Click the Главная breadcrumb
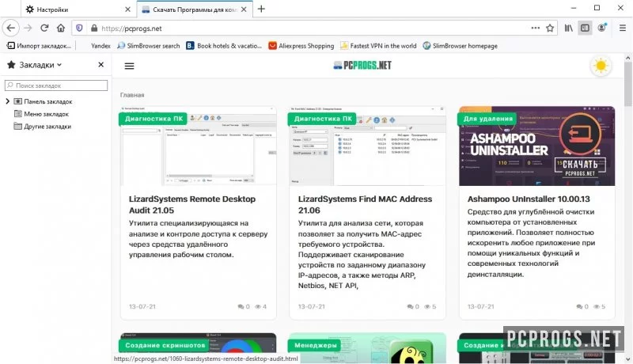The image size is (633, 364). tap(132, 95)
